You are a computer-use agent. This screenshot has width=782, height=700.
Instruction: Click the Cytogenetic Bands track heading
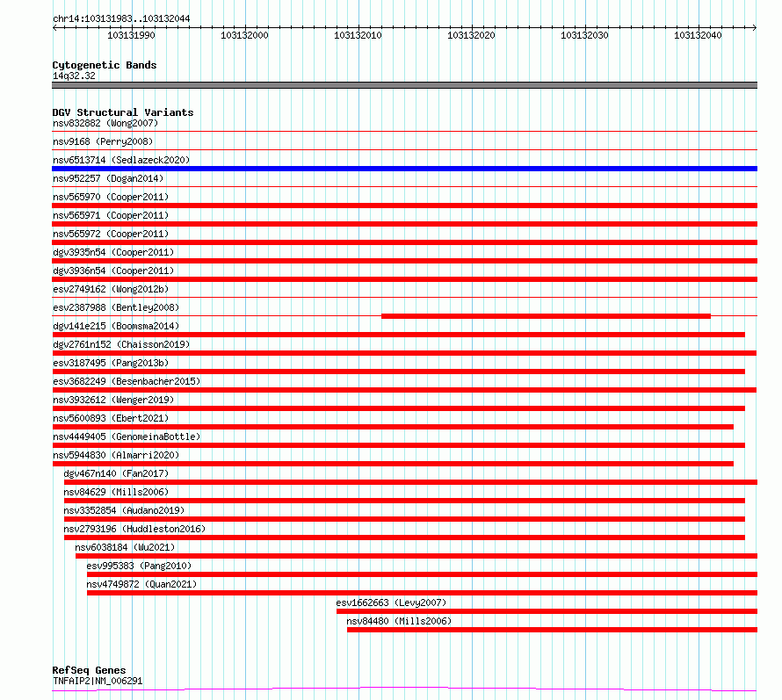(105, 65)
